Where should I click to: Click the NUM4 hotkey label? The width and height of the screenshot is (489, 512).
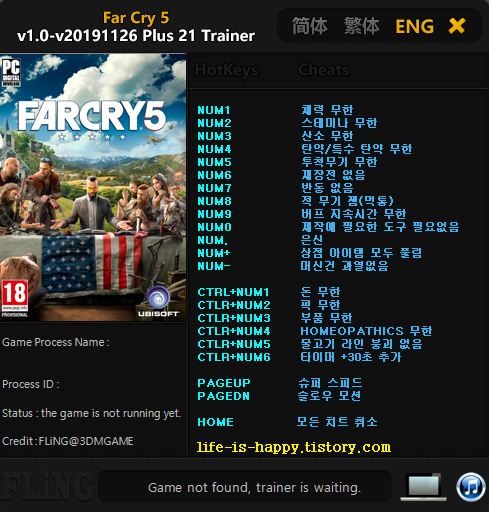tap(214, 149)
